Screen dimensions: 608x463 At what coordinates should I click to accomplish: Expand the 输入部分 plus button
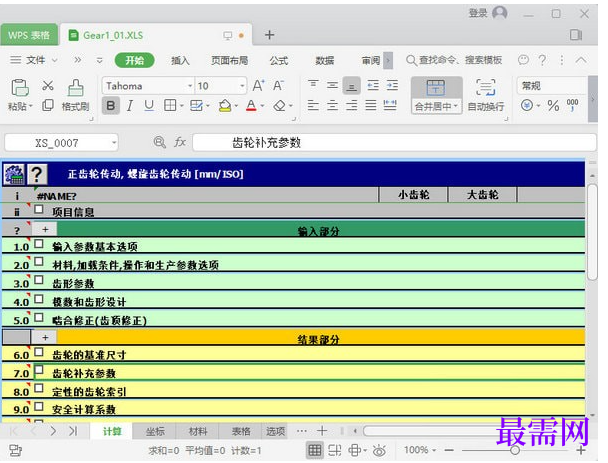[45, 229]
